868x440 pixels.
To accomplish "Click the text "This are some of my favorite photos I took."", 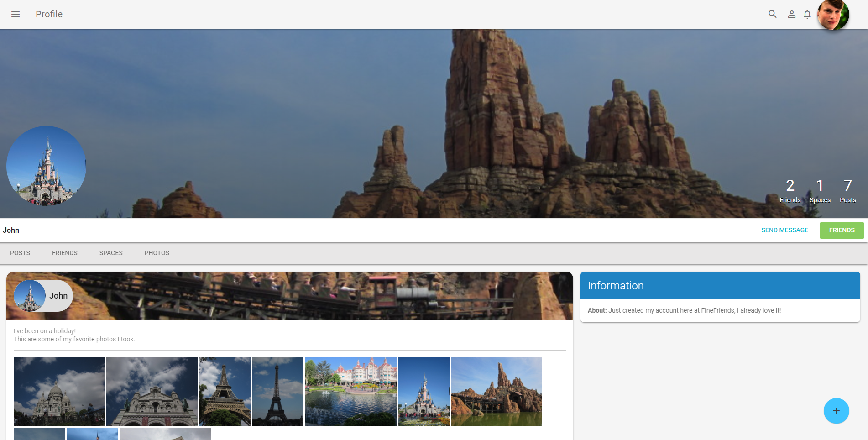I will tap(74, 339).
